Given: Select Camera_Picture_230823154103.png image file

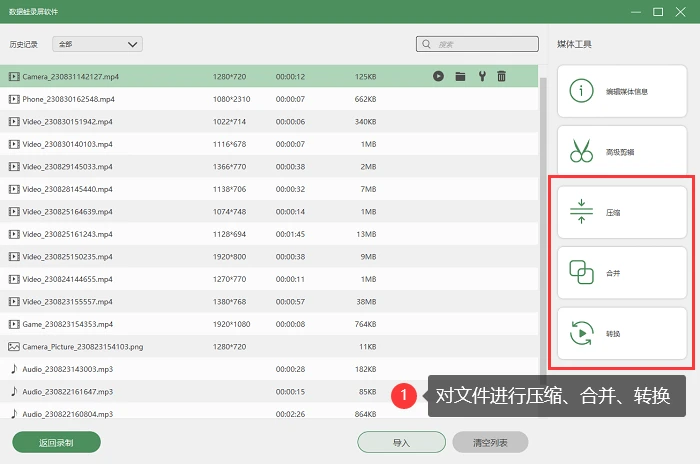Looking at the screenshot, I should (x=269, y=347).
